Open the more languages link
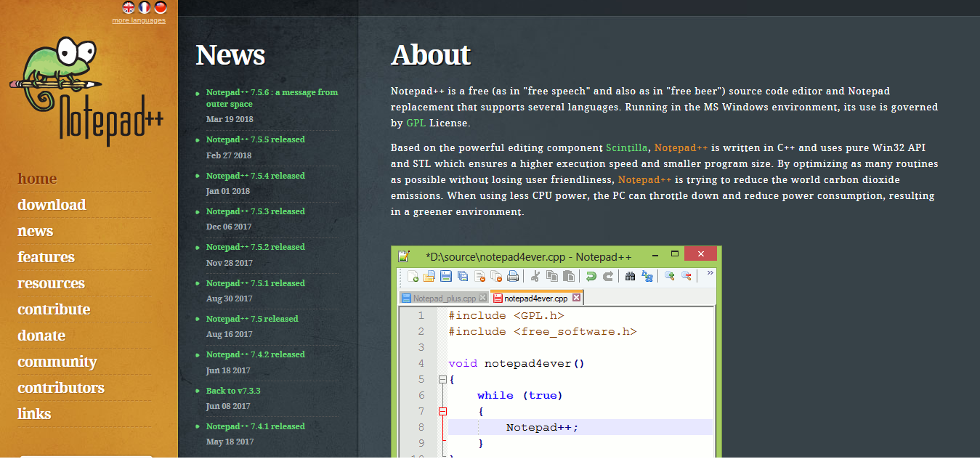Viewport: 980px width, 459px height. (x=138, y=20)
